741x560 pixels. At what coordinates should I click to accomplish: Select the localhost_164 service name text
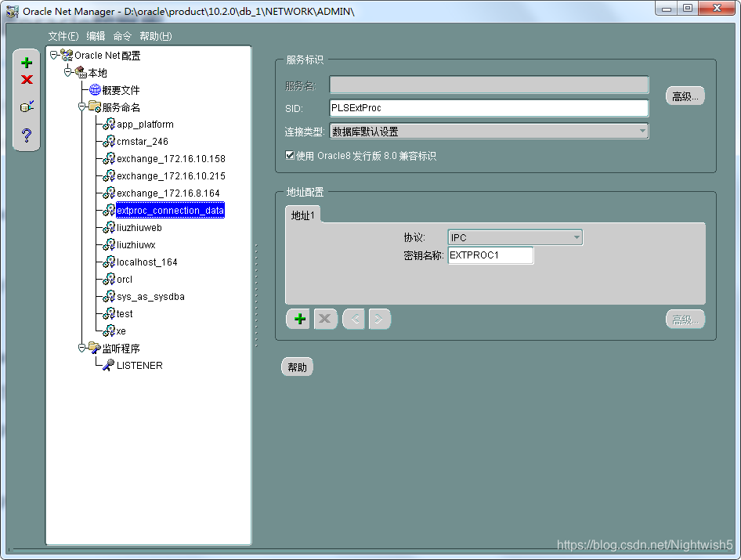147,262
